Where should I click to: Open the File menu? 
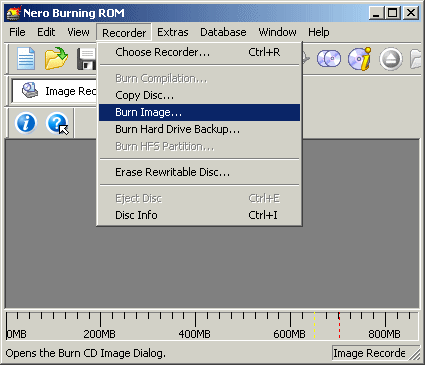pos(17,32)
